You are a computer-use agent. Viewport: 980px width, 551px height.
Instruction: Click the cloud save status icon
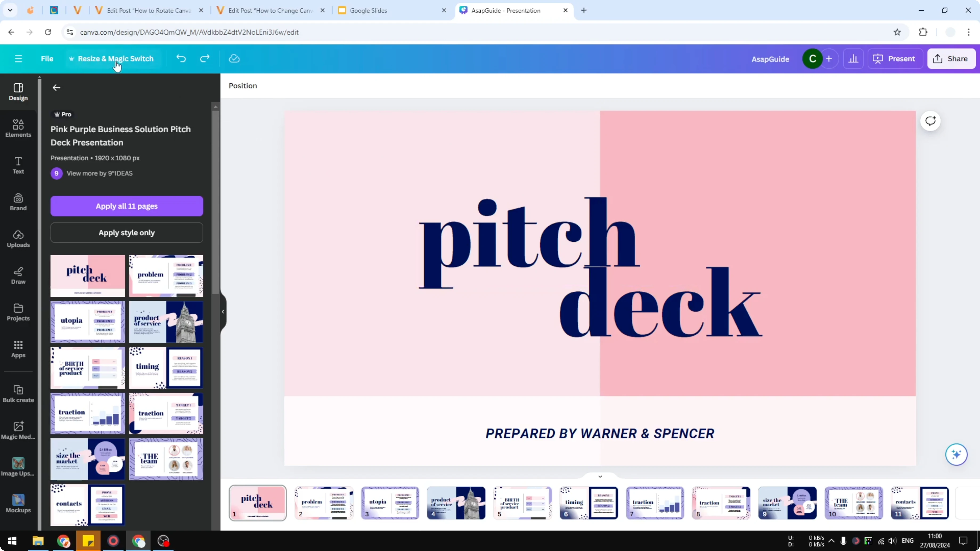point(234,59)
